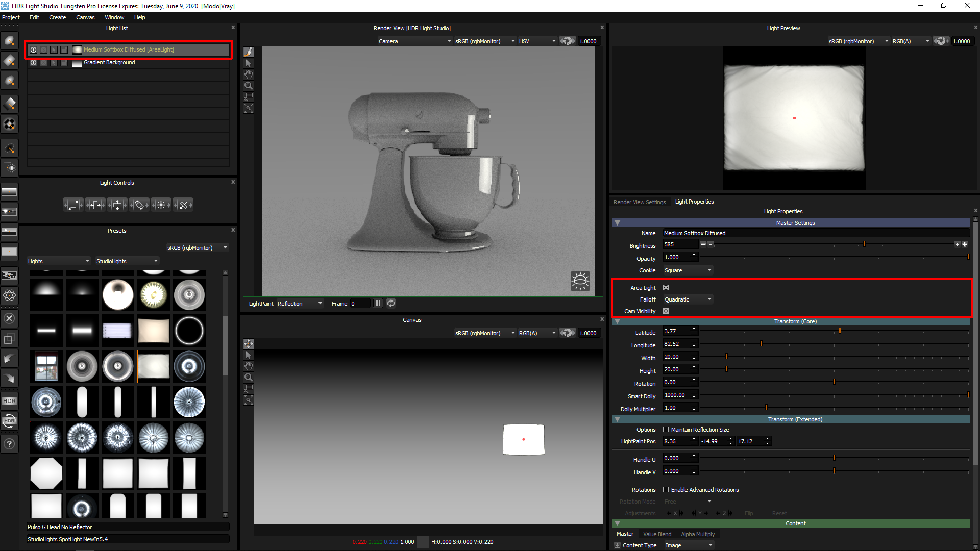
Task: Toggle lock for Gradient Background light
Action: click(64, 63)
